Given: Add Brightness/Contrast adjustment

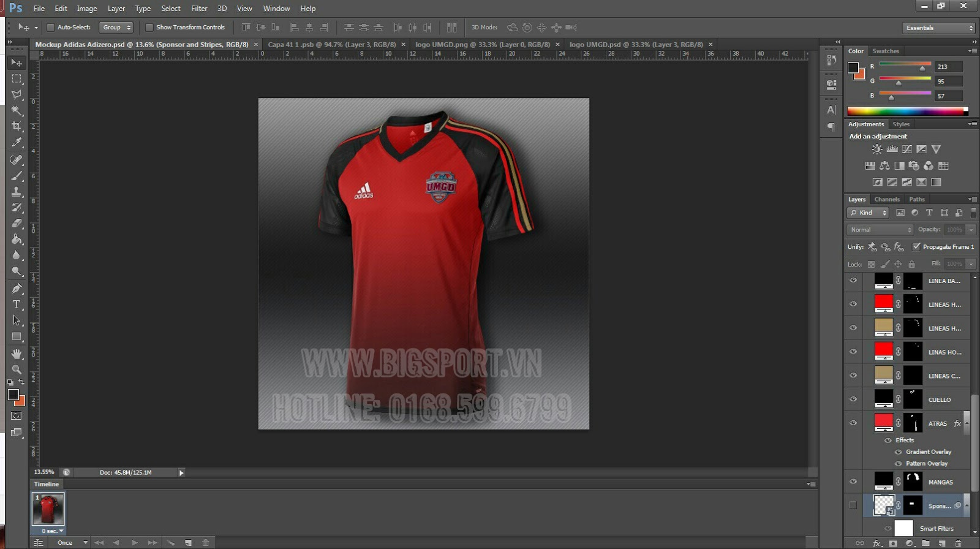Looking at the screenshot, I should 877,150.
